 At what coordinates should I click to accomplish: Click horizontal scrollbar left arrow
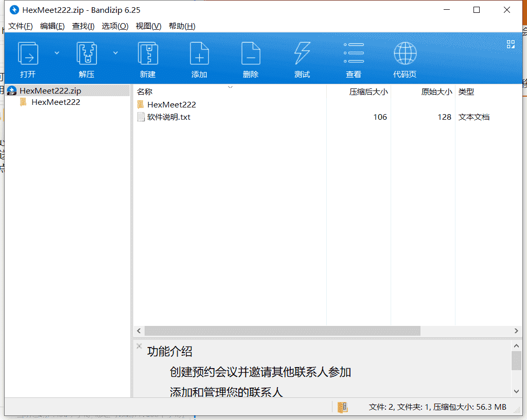pos(139,331)
